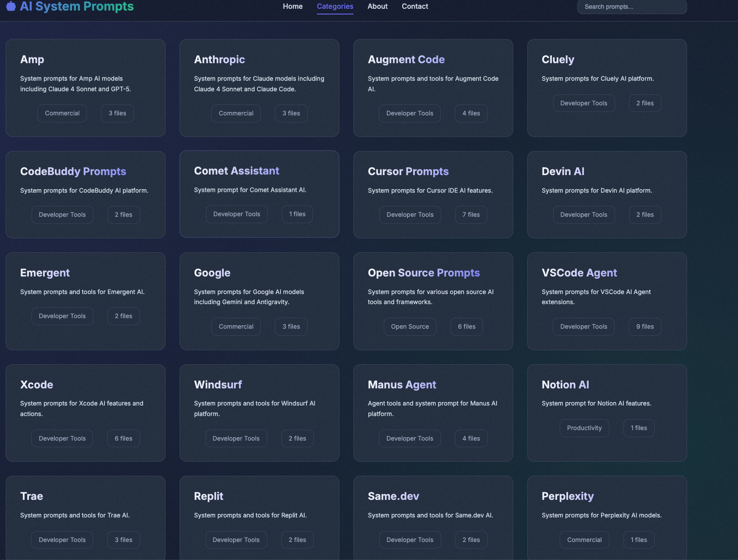The width and height of the screenshot is (738, 560).
Task: Open the Contact page
Action: 414,6
